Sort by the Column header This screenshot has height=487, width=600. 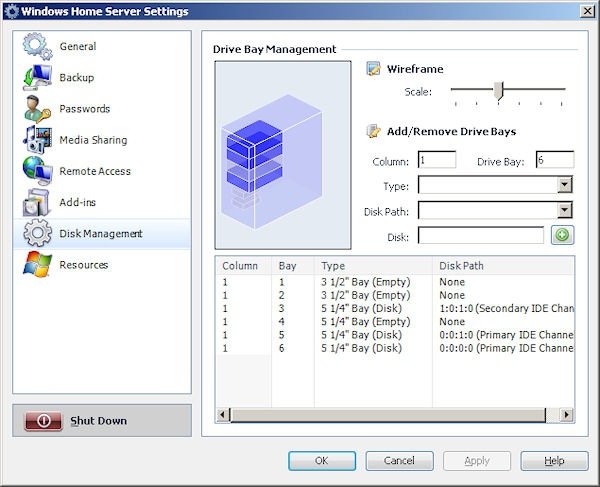[244, 265]
